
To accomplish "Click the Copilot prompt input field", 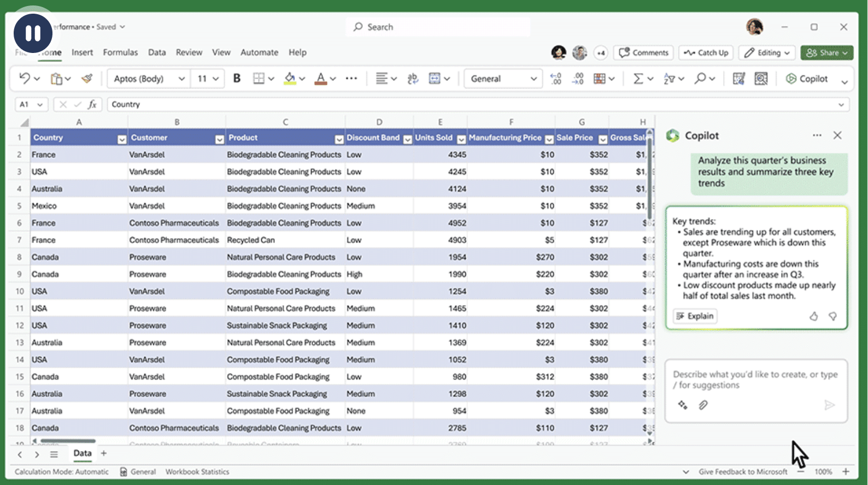I will [756, 380].
